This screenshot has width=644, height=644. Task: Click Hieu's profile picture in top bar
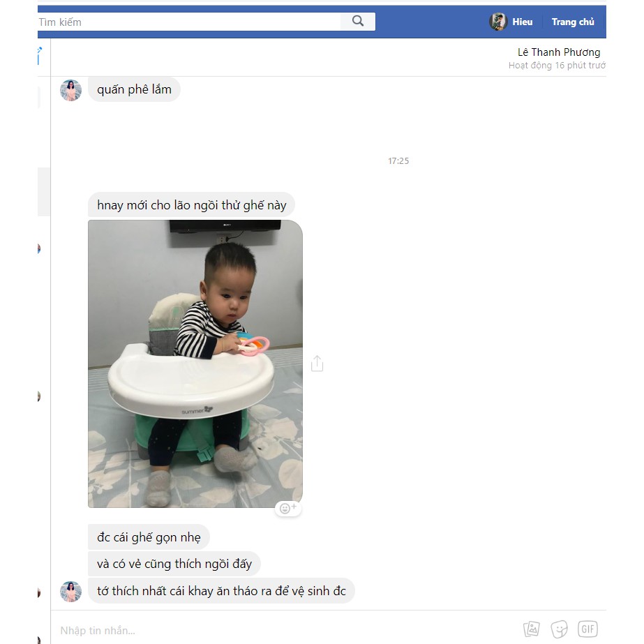(497, 22)
